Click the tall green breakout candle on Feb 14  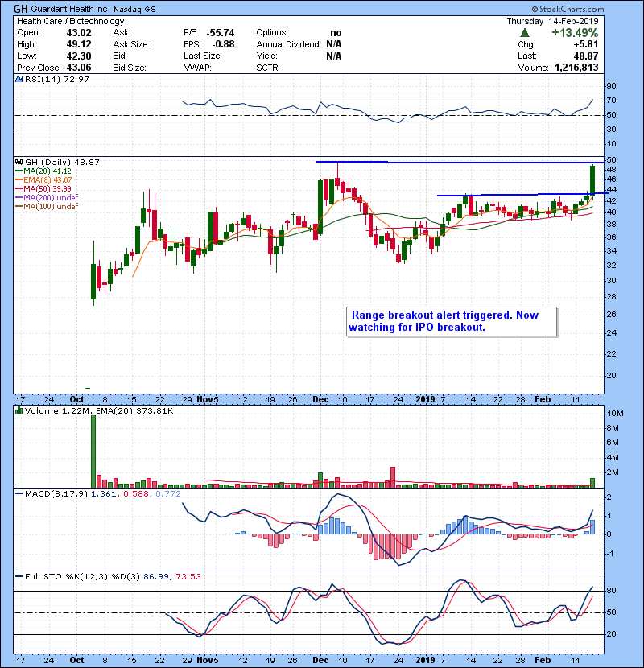pyautogui.click(x=592, y=179)
